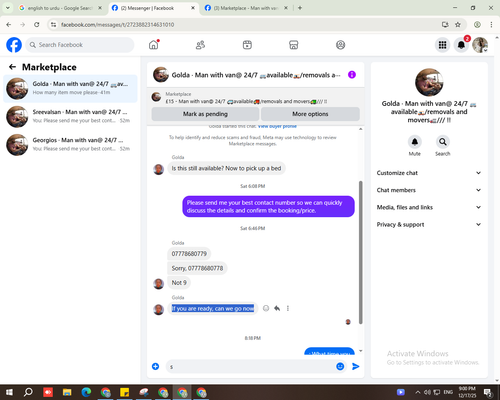Image resolution: width=500 pixels, height=400 pixels.
Task: Reply to the selected message
Action: pos(277,308)
